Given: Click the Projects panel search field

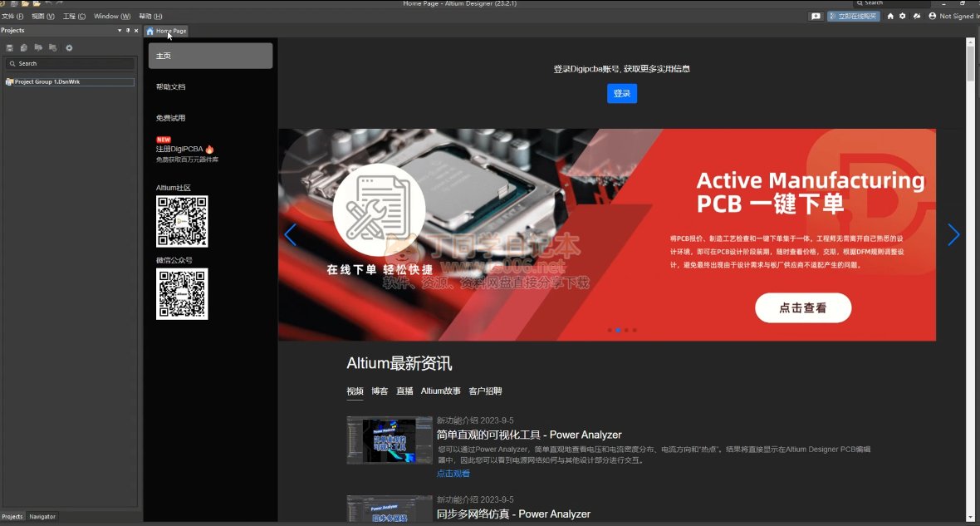Looking at the screenshot, I should tap(71, 63).
